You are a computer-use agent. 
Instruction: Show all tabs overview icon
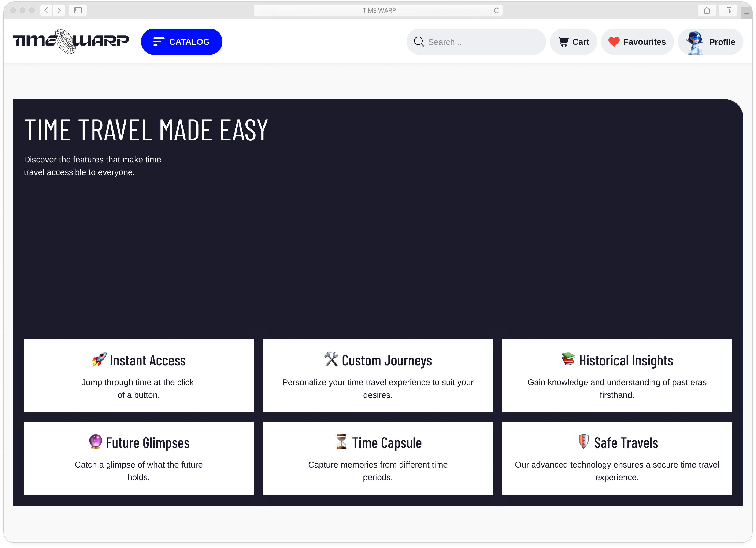click(x=728, y=10)
